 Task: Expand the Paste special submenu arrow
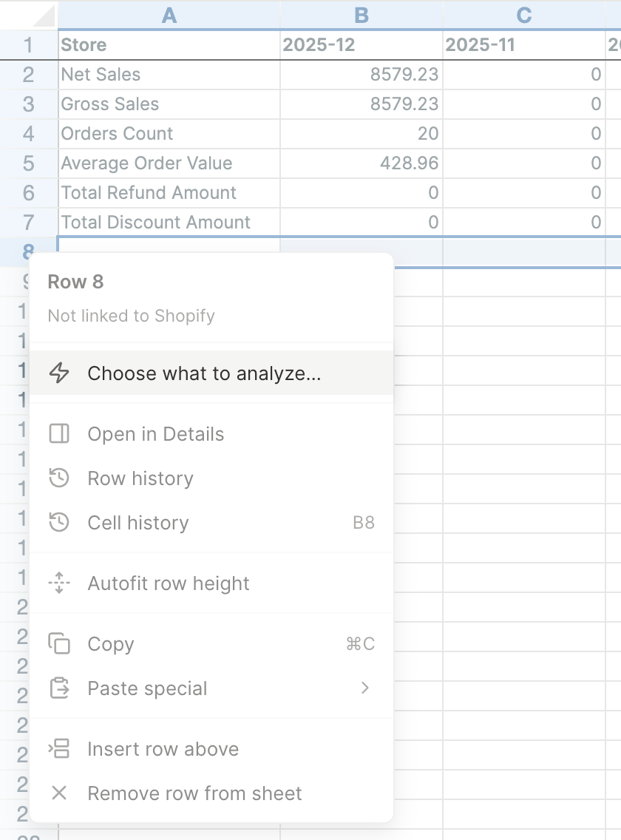point(365,688)
